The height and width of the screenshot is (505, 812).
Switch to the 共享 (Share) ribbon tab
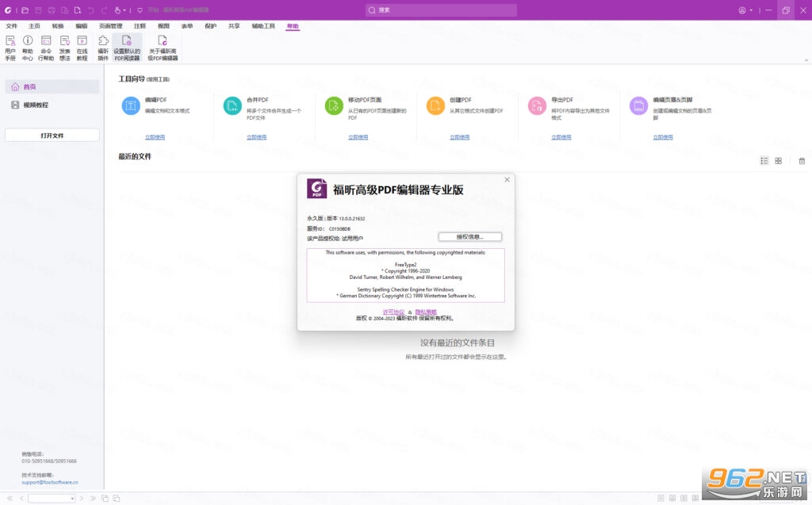[x=234, y=26]
